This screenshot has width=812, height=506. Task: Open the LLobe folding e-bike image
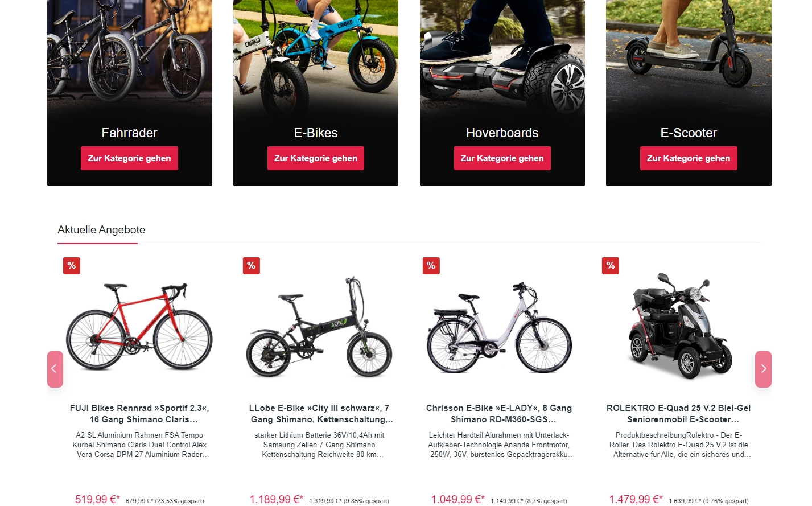click(x=319, y=327)
